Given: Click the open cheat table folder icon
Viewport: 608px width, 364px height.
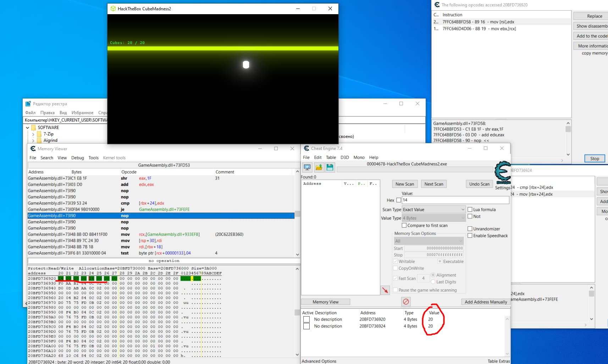Looking at the screenshot, I should (x=319, y=167).
